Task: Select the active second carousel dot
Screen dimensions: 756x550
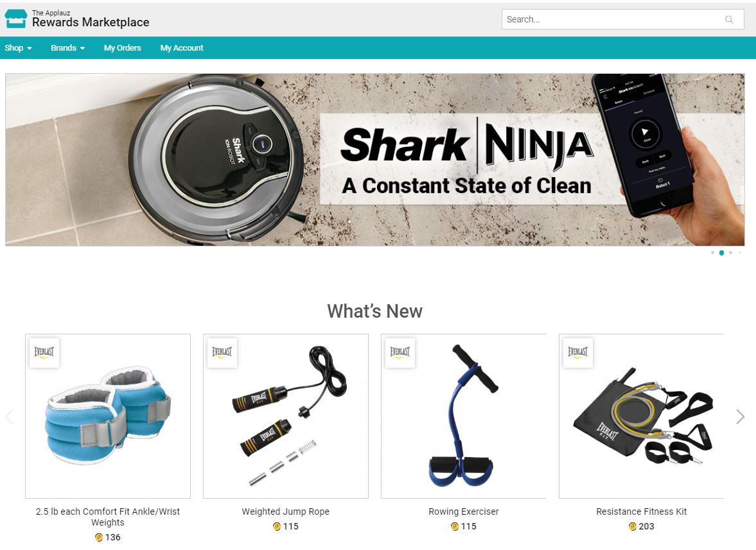Action: click(722, 253)
